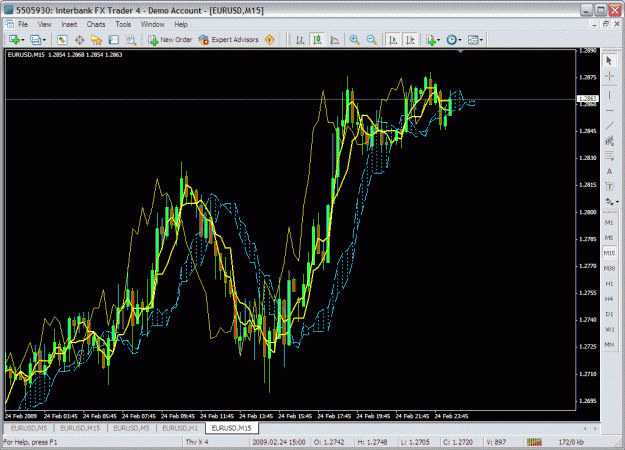Show the Market Watch window
625x450 pixels.
[62, 40]
